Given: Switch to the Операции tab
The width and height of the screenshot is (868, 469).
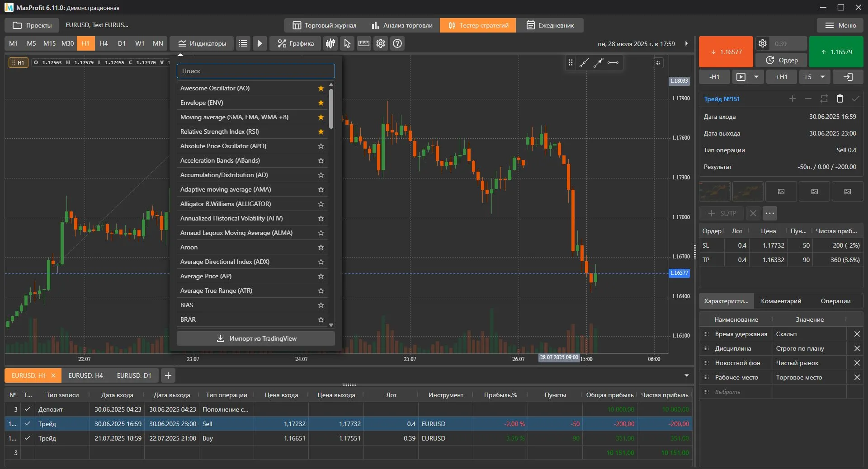Looking at the screenshot, I should tap(835, 301).
